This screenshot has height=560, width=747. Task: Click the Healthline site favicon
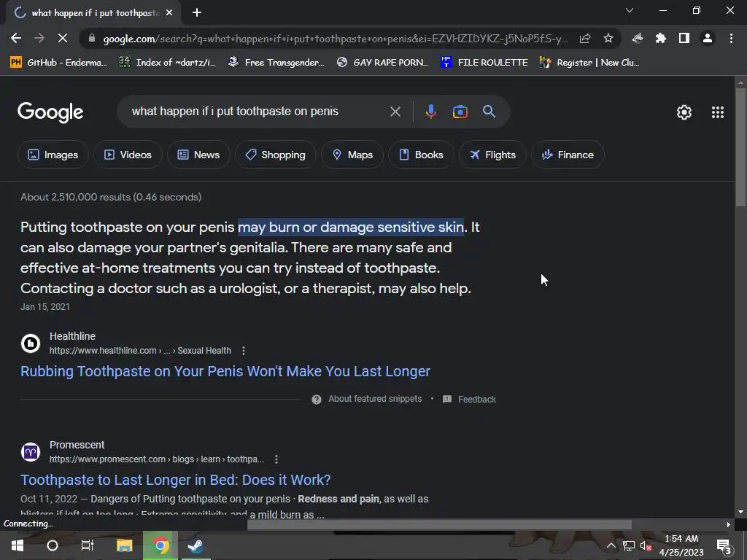(x=31, y=343)
